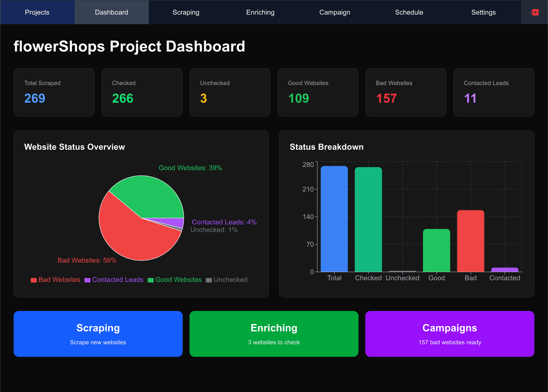Image resolution: width=548 pixels, height=392 pixels.
Task: Click the green Good Websites legend swatch
Action: 151,280
